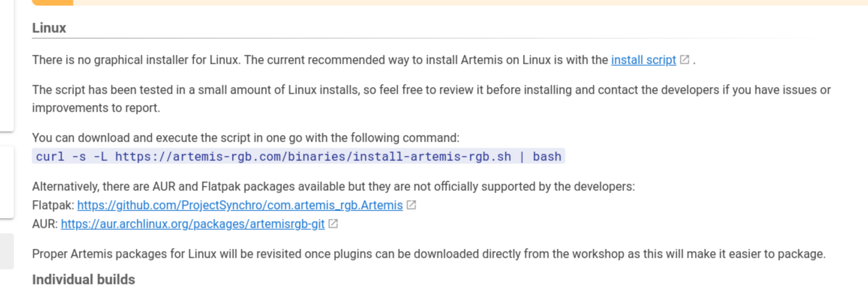
Task: Click the word bash in the command
Action: pos(547,156)
